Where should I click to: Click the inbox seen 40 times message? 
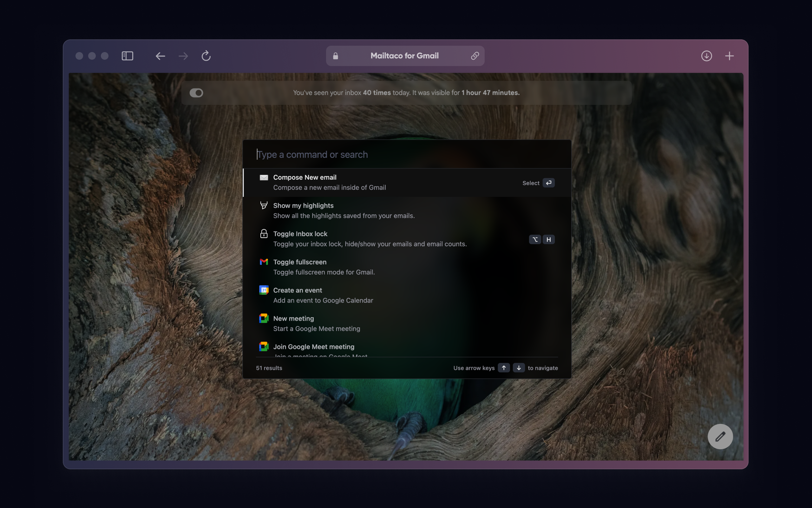click(x=406, y=93)
